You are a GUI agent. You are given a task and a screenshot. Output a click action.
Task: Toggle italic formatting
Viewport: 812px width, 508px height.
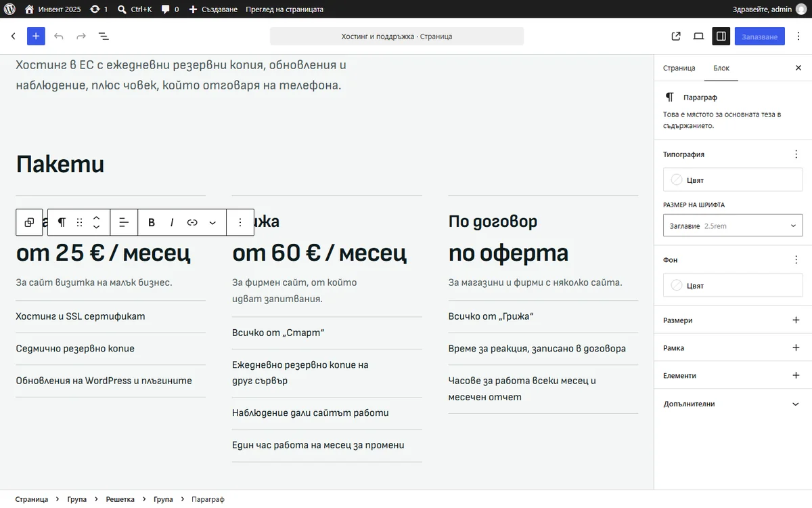(x=172, y=222)
